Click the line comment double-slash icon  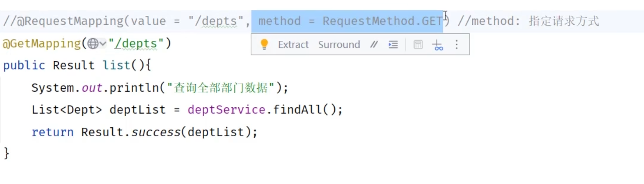(x=374, y=45)
